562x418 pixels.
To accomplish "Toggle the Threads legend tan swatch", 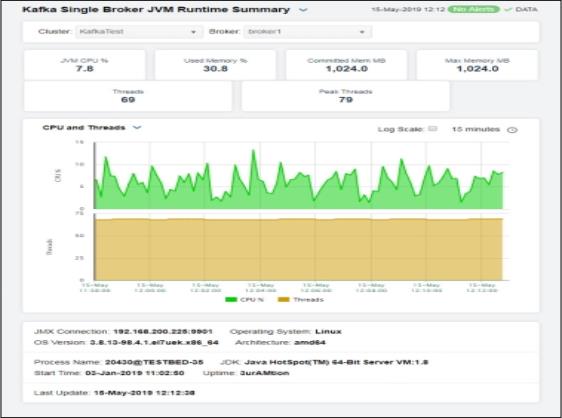I will (x=284, y=299).
